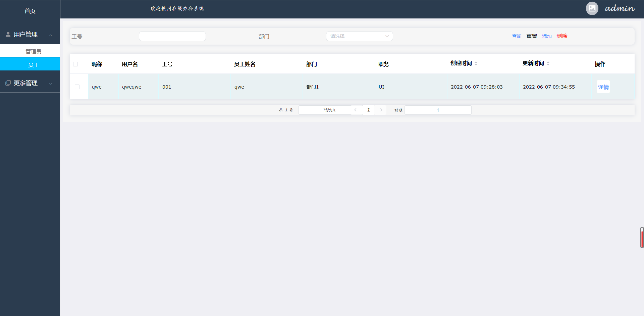Check the checkbox on the qwe row
644x316 pixels.
77,87
